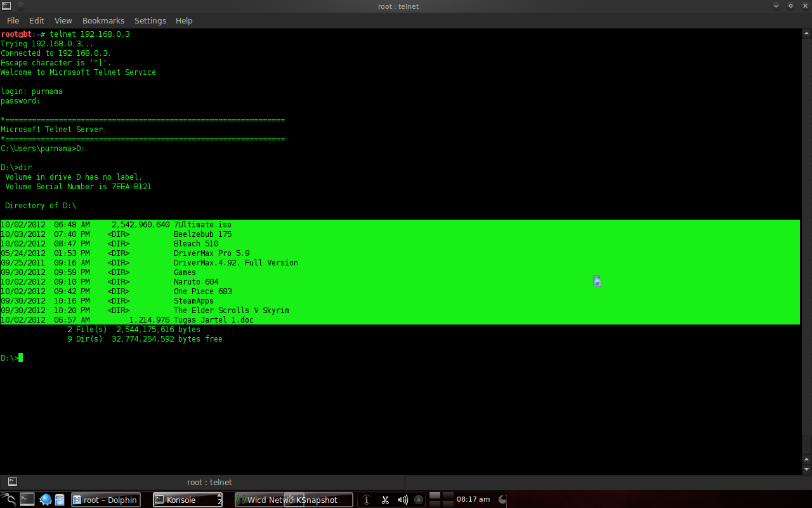
Task: Launch the web browser globe icon
Action: click(45, 500)
